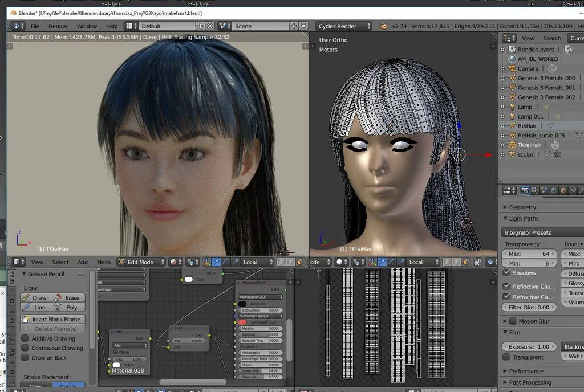Open World properties tab
This screenshot has width=584, height=392.
click(x=553, y=190)
